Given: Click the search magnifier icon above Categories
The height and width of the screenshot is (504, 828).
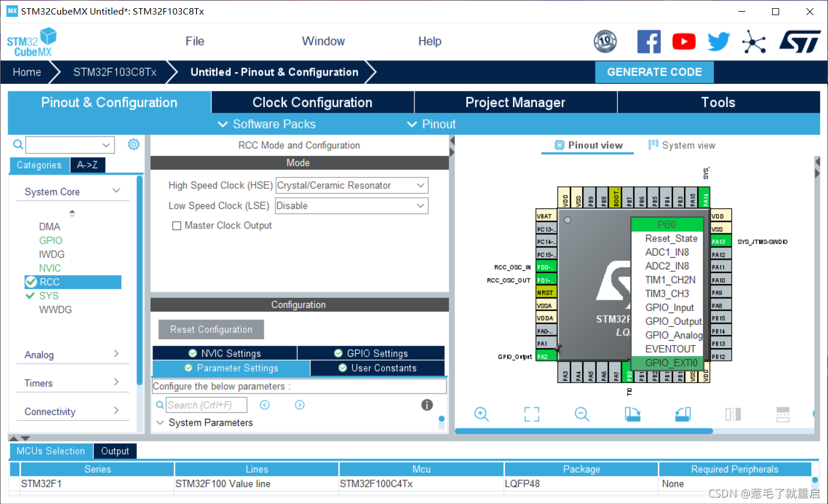Looking at the screenshot, I should click(18, 144).
